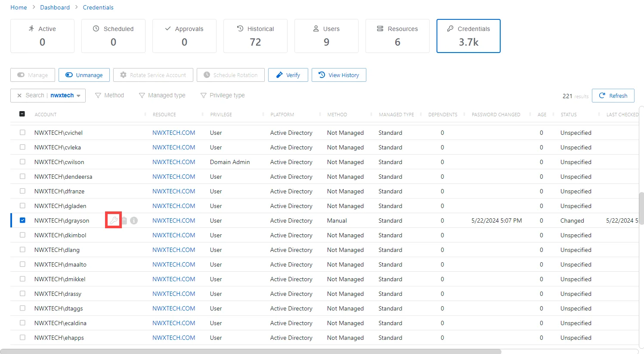The height and width of the screenshot is (354, 644).
Task: Toggle the select-all checkbox in header
Action: click(x=22, y=114)
